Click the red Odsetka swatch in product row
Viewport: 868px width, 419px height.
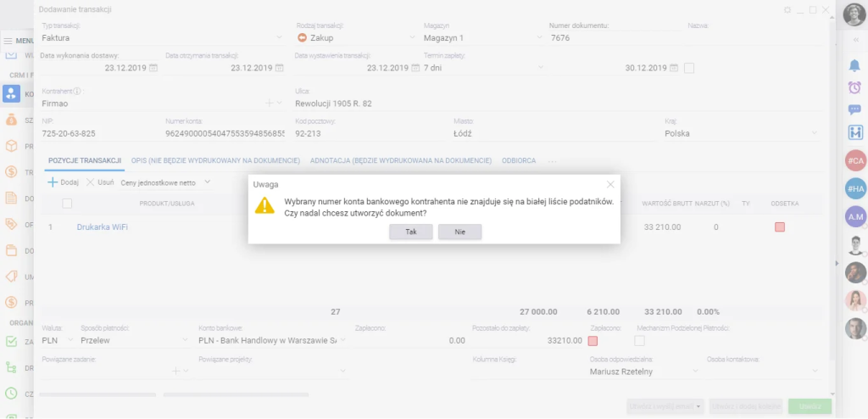(779, 227)
